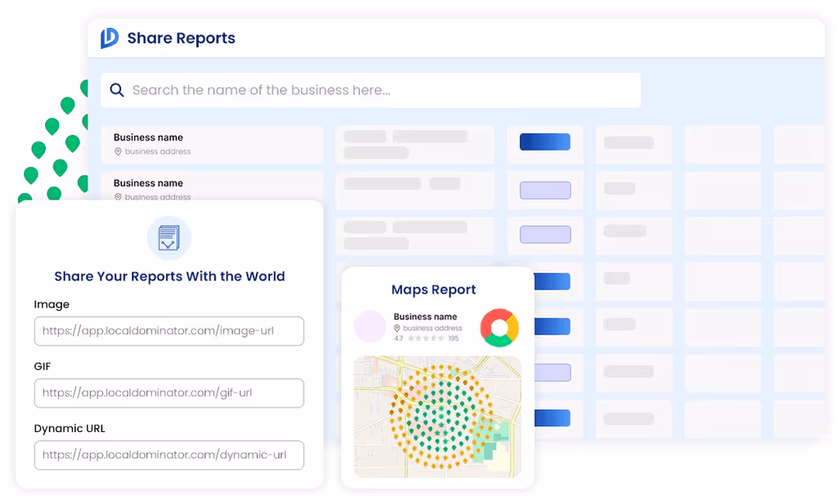This screenshot has height=504, width=838.
Task: Click the business address in first row
Action: (158, 152)
